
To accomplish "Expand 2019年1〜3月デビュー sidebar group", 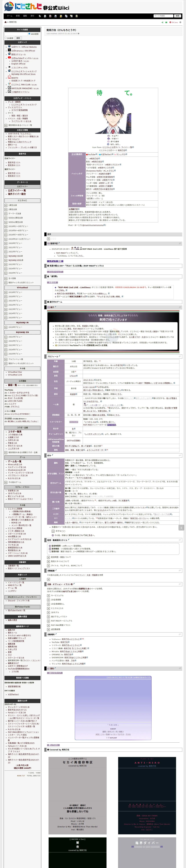I will 6,226.
